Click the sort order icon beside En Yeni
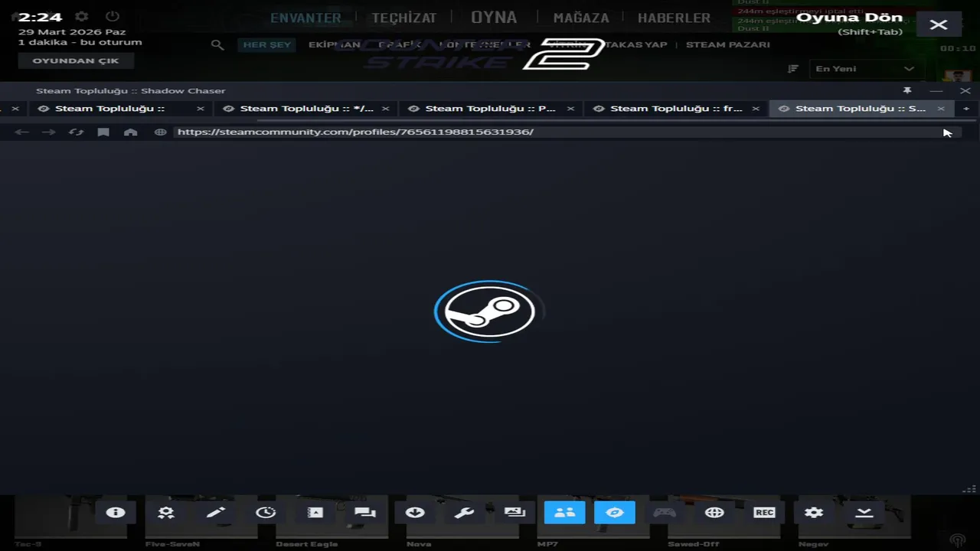 tap(793, 69)
